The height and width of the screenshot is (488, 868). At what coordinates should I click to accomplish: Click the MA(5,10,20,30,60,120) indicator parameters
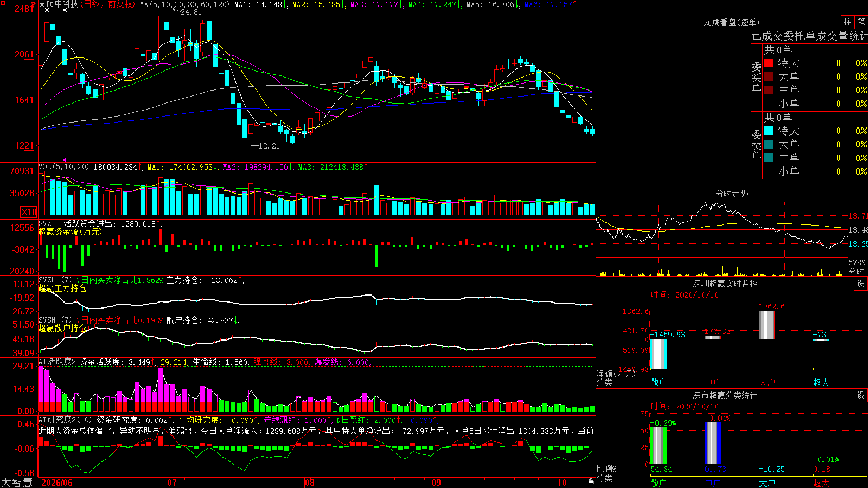184,4
